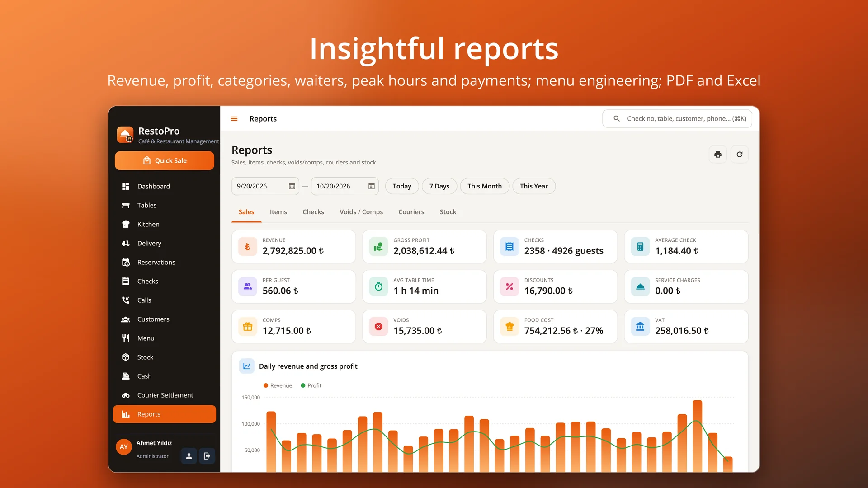Click the Customers people icon in the sidebar

tap(126, 319)
